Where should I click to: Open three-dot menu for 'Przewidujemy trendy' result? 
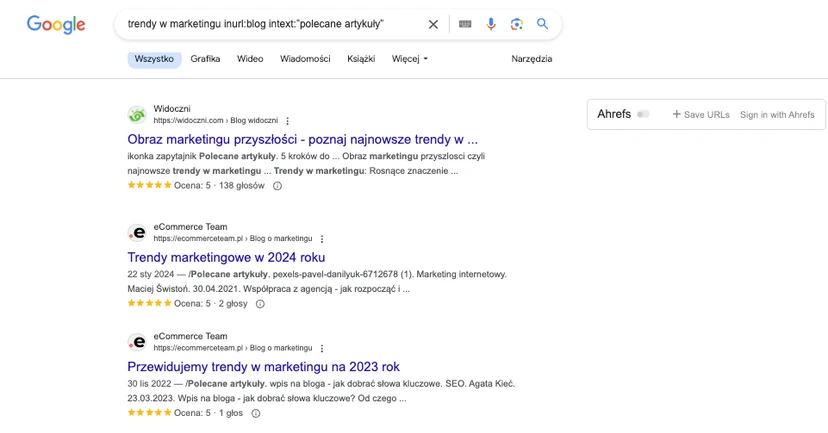pyautogui.click(x=322, y=349)
